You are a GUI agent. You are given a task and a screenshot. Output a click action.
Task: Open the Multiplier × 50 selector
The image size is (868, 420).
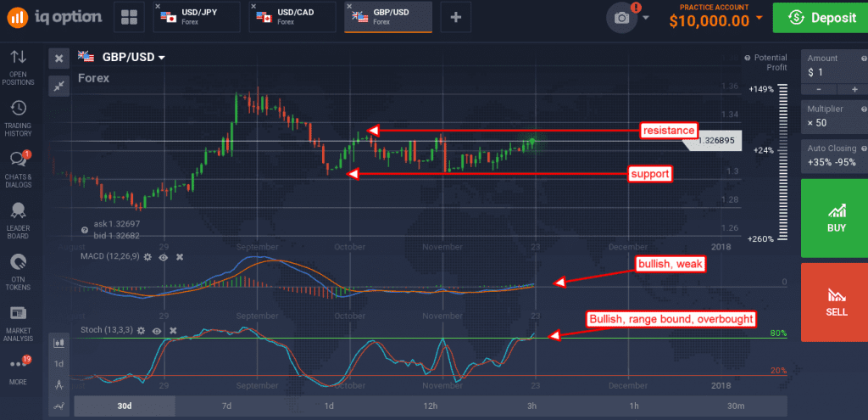pyautogui.click(x=834, y=116)
